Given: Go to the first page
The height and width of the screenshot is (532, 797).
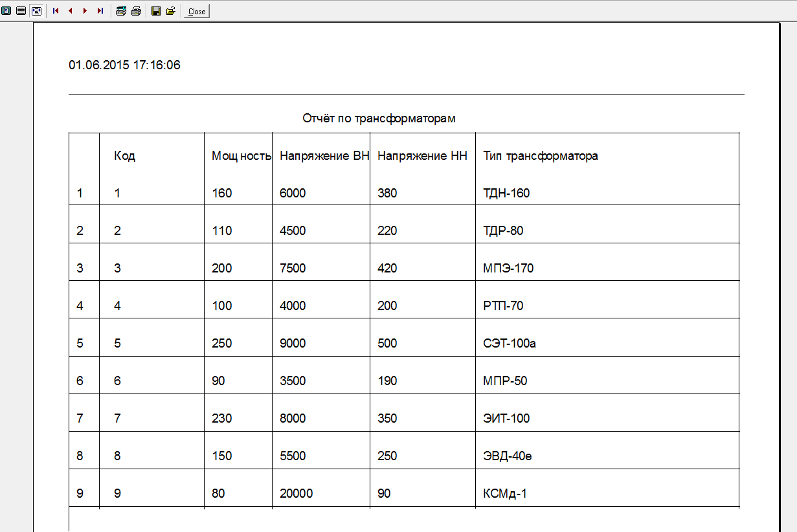Looking at the screenshot, I should pos(56,11).
